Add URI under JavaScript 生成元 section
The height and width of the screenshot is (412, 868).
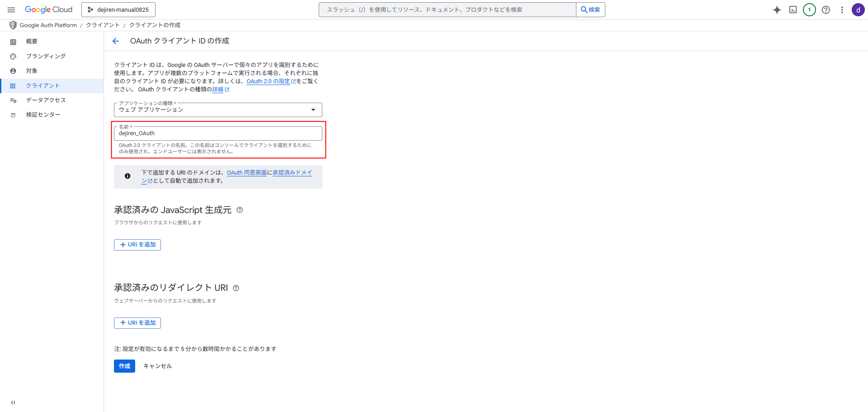[137, 245]
